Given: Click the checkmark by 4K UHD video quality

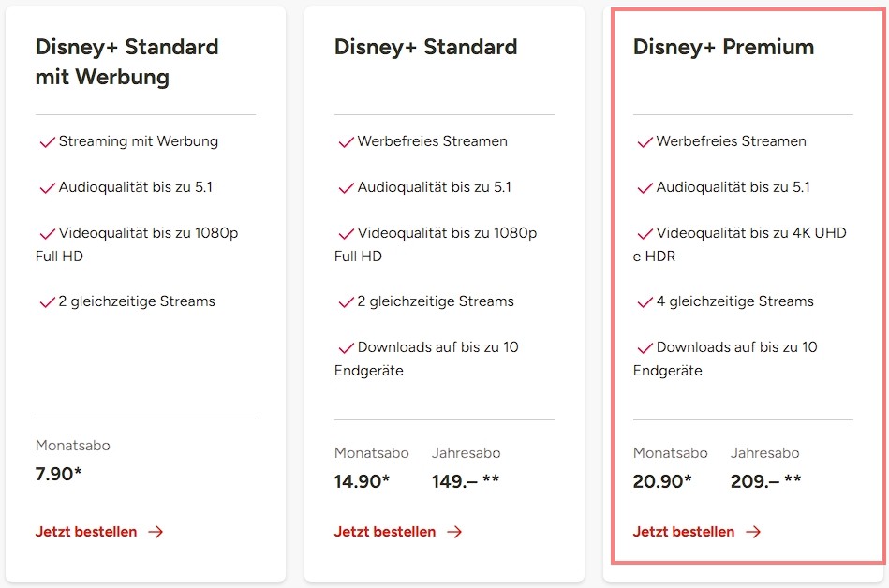Looking at the screenshot, I should (x=645, y=233).
